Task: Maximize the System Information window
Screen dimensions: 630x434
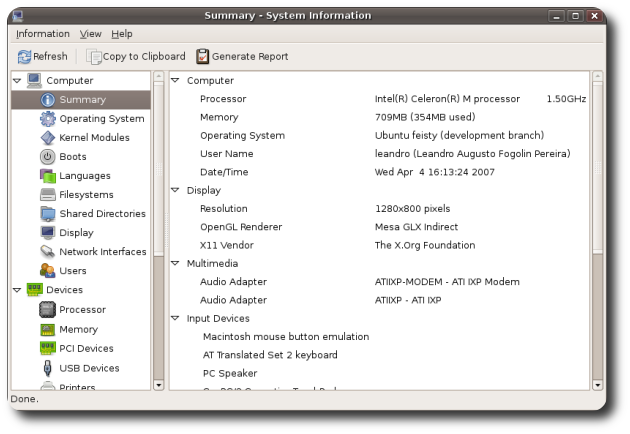Action: [575, 16]
